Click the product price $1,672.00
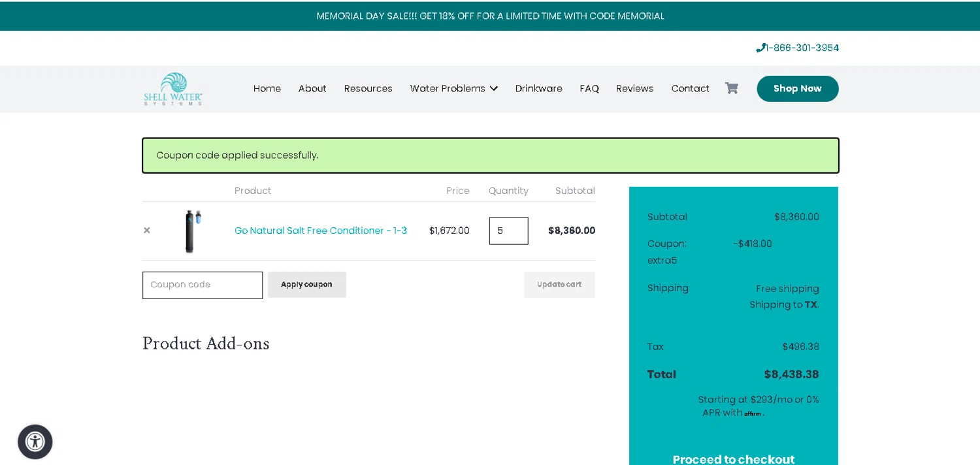The image size is (980, 465). click(449, 231)
